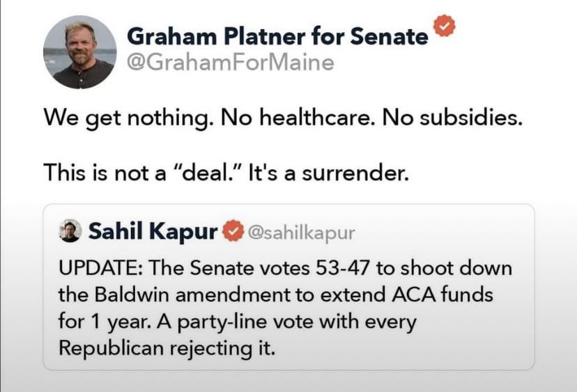The width and height of the screenshot is (577, 392).
Task: Click the Sahil Kapur name in the quoted tweet
Action: (153, 232)
